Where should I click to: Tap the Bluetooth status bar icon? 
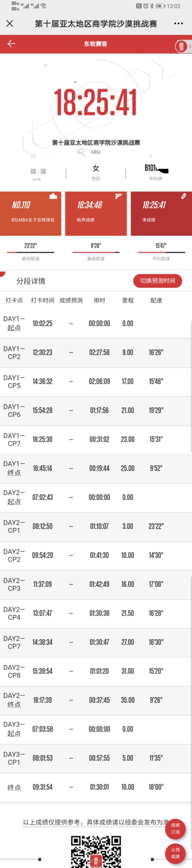152,6
